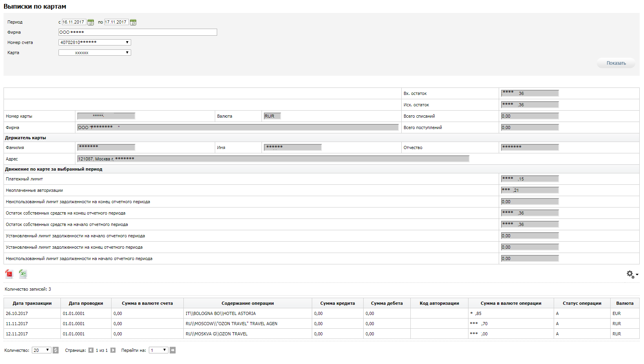Click Статус операции column header
This screenshot has height=364, width=644.
(x=582, y=303)
